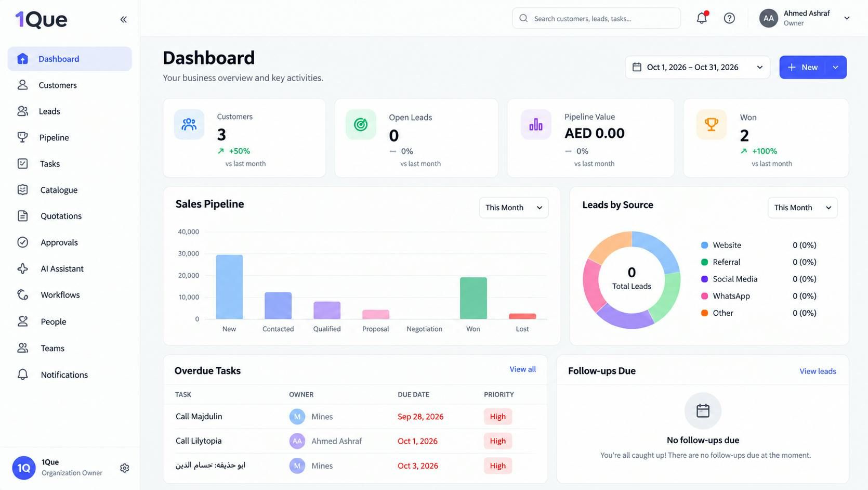Click View leads link
The height and width of the screenshot is (490, 868).
(x=818, y=371)
